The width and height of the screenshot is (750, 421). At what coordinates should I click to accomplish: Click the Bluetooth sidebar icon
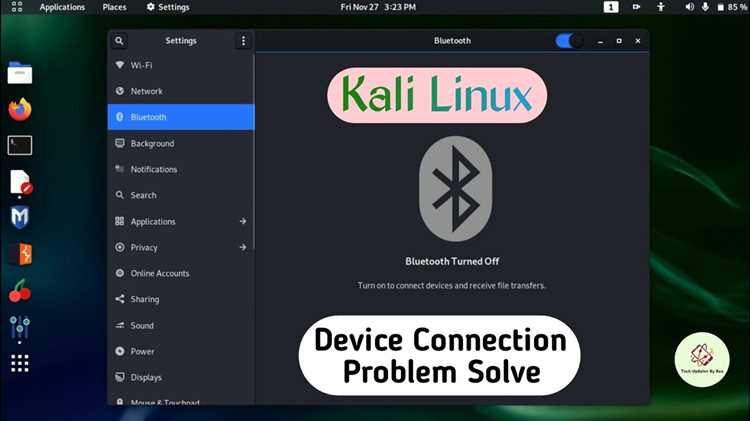coord(120,117)
